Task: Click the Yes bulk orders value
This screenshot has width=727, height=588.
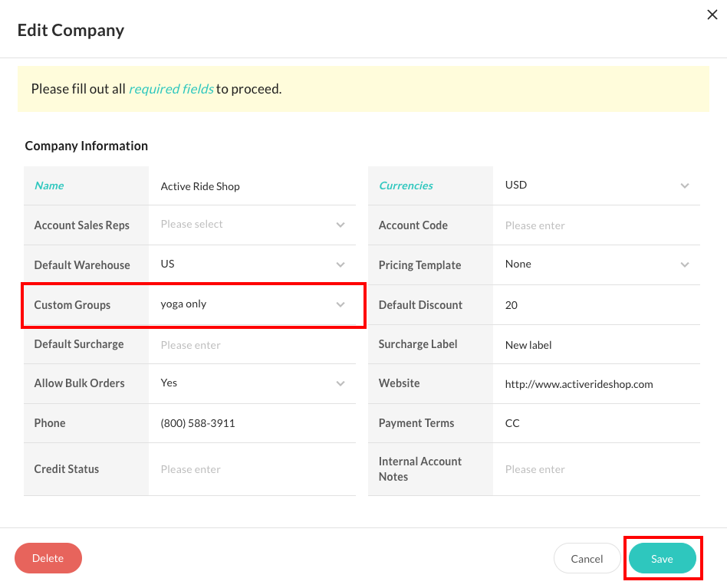Action: point(169,383)
